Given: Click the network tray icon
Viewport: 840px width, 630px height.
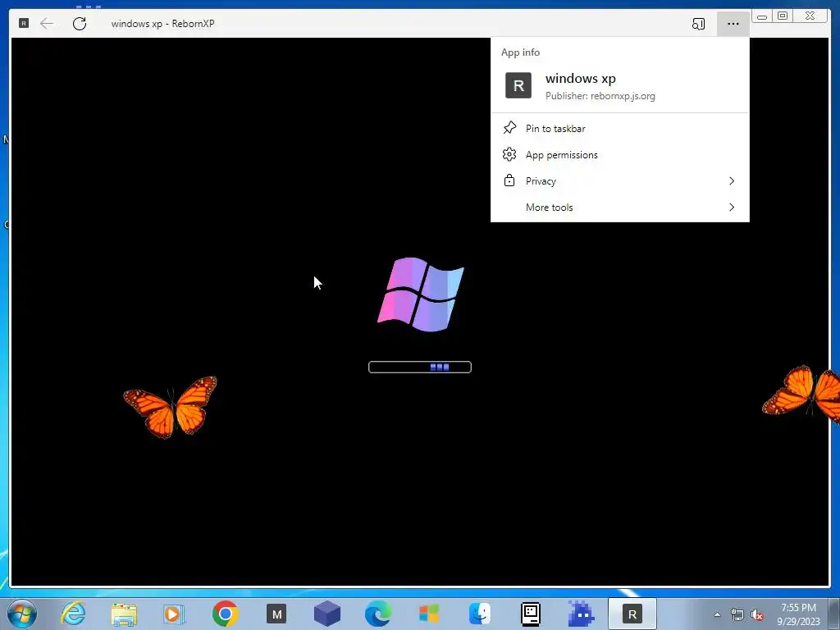Looking at the screenshot, I should (x=737, y=614).
